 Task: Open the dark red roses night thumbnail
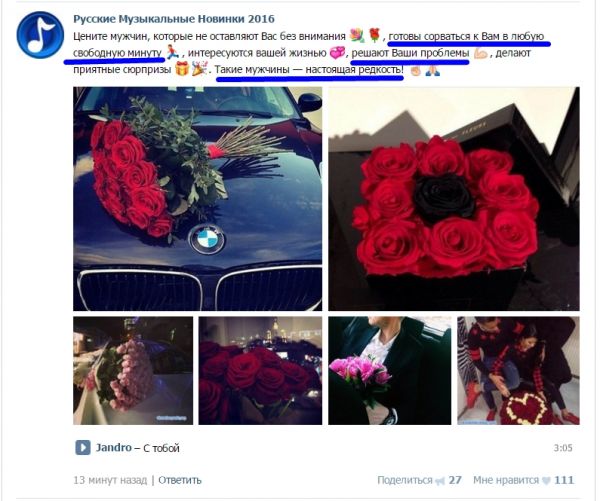pos(260,370)
